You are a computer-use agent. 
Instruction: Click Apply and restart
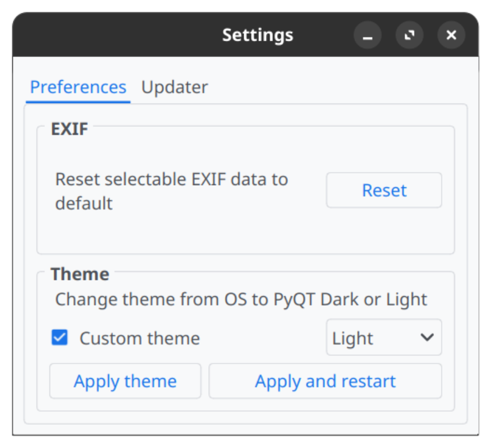(x=325, y=382)
